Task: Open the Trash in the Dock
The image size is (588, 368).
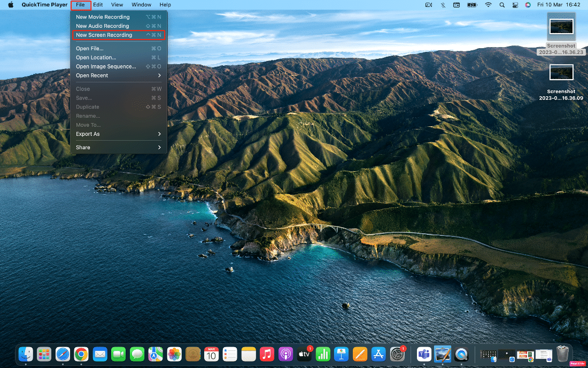Action: (x=563, y=354)
